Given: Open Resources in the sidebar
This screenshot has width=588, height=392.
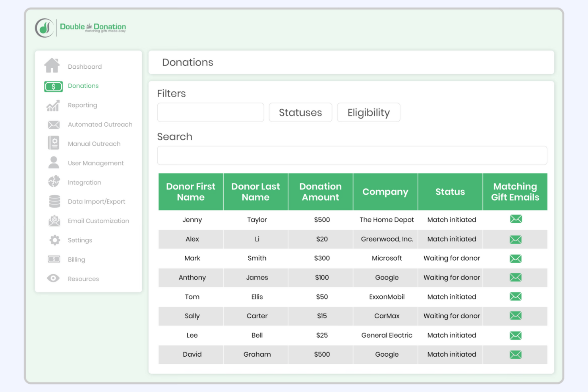Looking at the screenshot, I should (83, 279).
